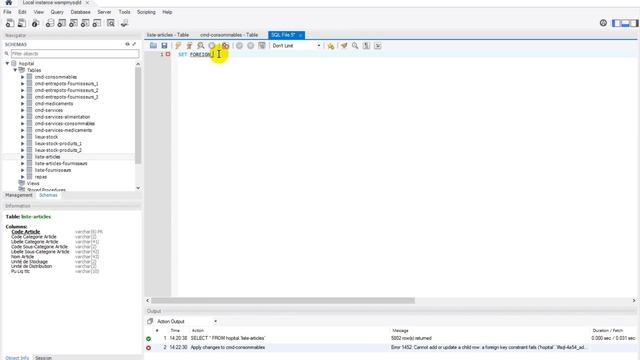640x360 pixels.
Task: Switch to cmd-consommables - Table tab
Action: pyautogui.click(x=229, y=35)
